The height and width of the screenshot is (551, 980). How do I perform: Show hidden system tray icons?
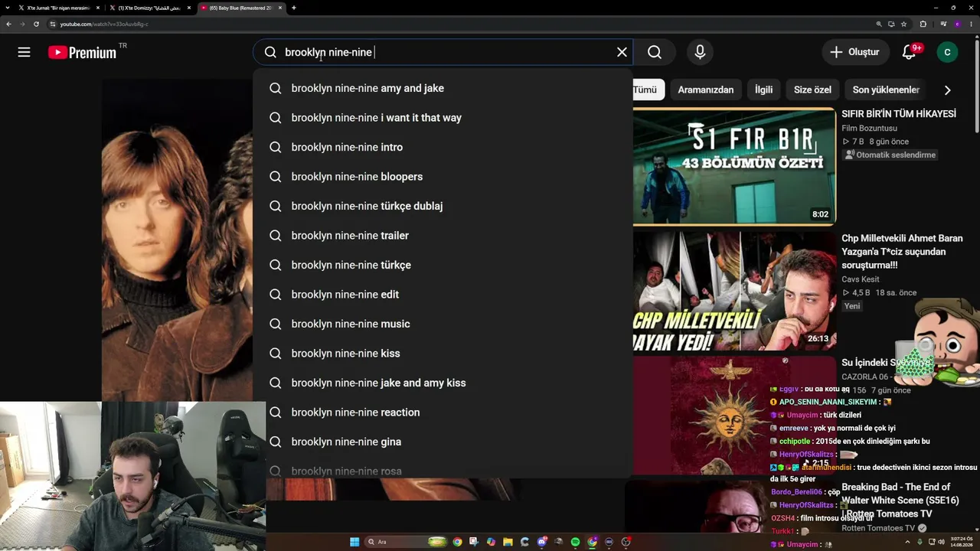pyautogui.click(x=907, y=542)
